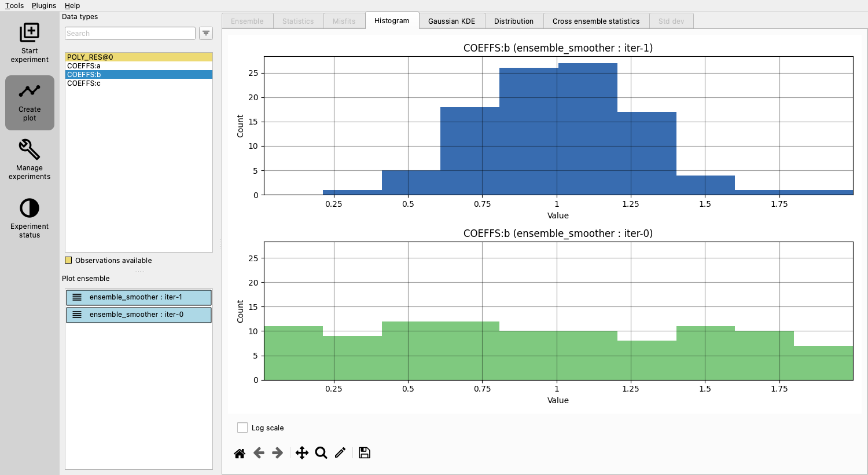The height and width of the screenshot is (475, 868).
Task: Toggle ensemble_smoother : iter-1 ensemble selection
Action: 139,297
